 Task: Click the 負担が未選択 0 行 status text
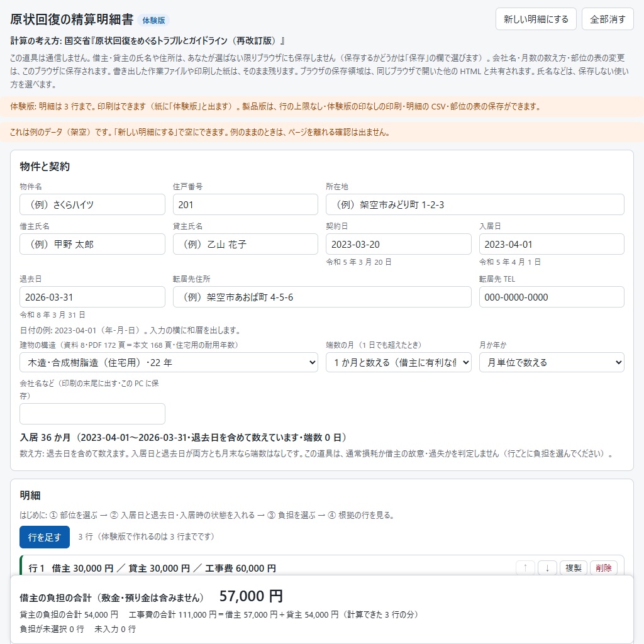click(52, 629)
